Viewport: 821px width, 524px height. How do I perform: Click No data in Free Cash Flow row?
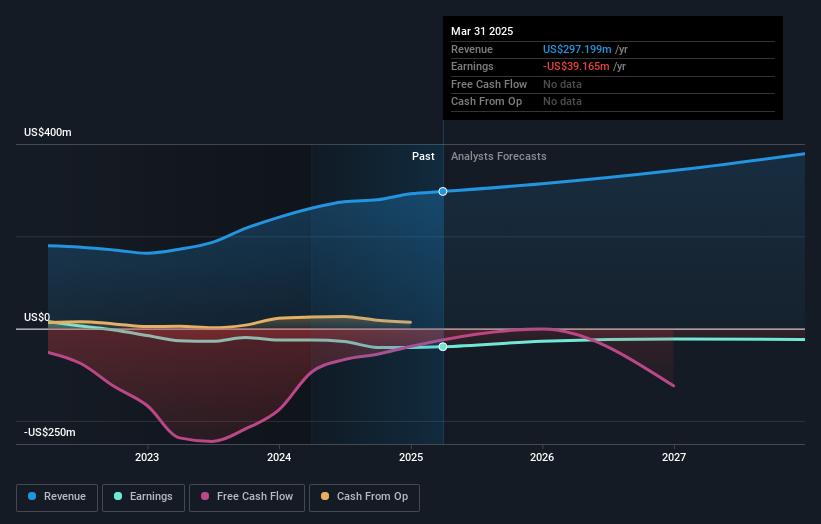click(562, 84)
